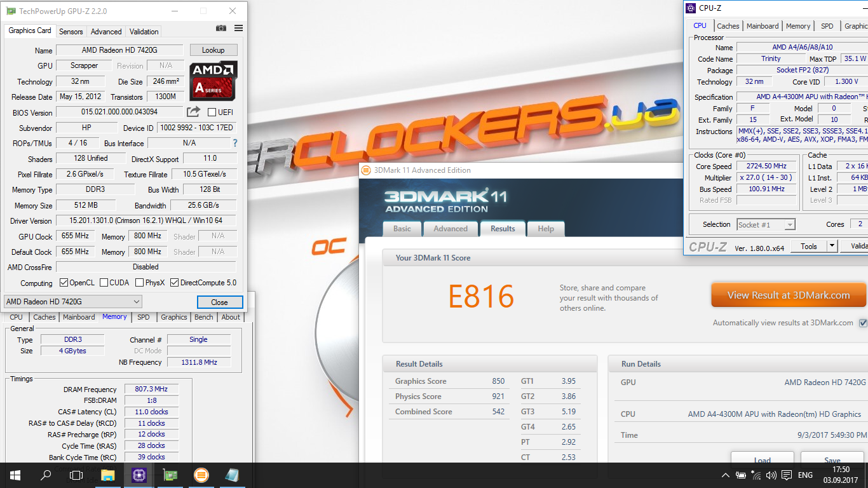The width and height of the screenshot is (868, 488).
Task: Toggle the CUDA checkbox
Action: [103, 283]
